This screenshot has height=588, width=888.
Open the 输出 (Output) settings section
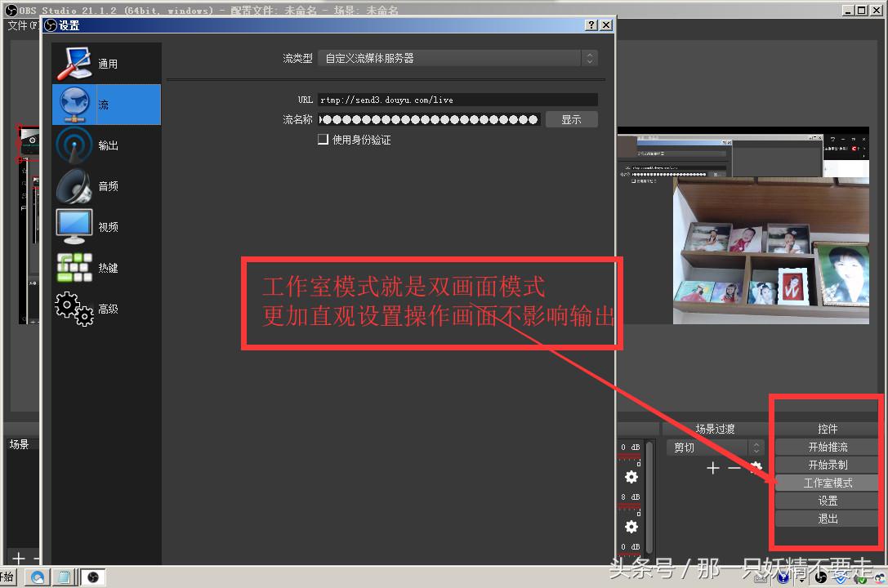click(x=106, y=145)
